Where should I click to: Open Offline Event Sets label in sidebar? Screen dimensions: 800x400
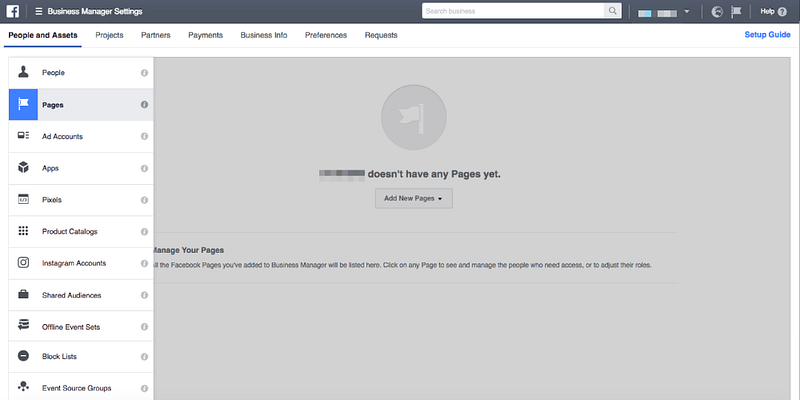71,327
